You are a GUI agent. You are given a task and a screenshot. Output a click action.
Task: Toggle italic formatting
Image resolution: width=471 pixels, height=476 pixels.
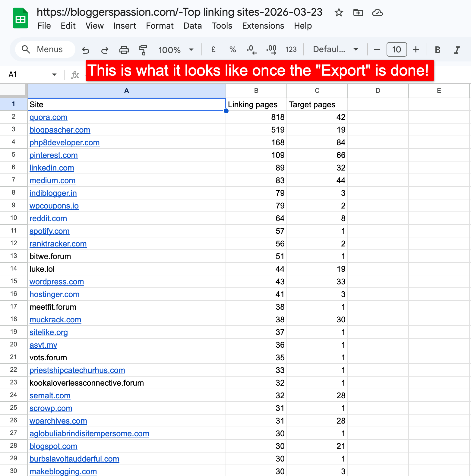(x=457, y=50)
